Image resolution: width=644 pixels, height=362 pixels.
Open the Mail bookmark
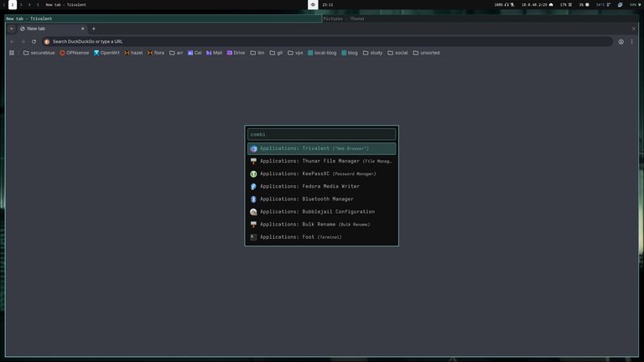214,53
